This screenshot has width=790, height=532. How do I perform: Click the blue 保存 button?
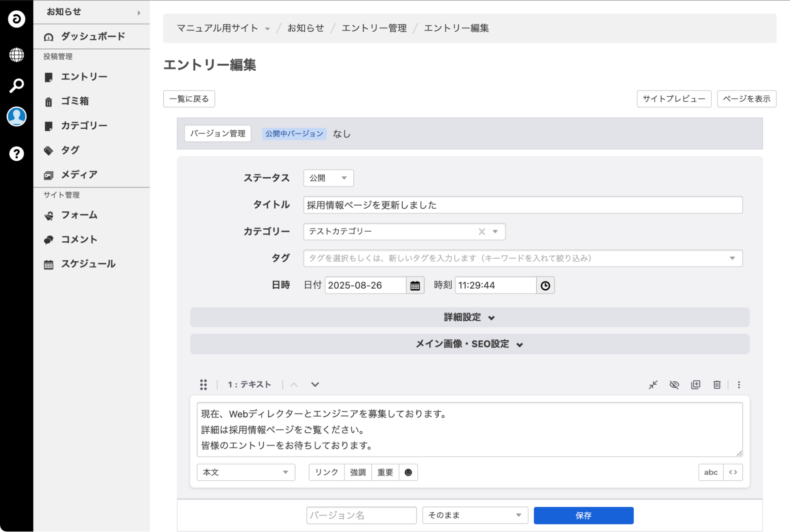pos(583,515)
